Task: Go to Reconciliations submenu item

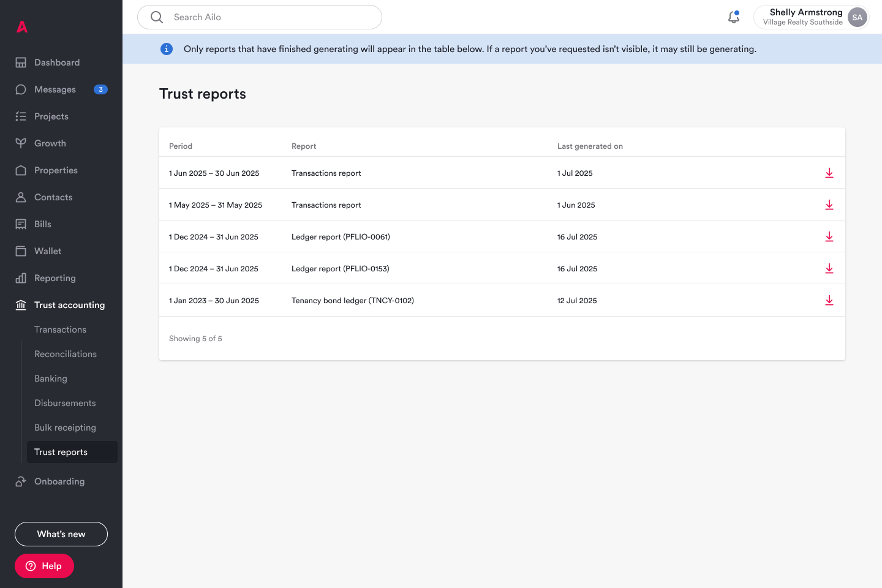Action: (x=66, y=354)
